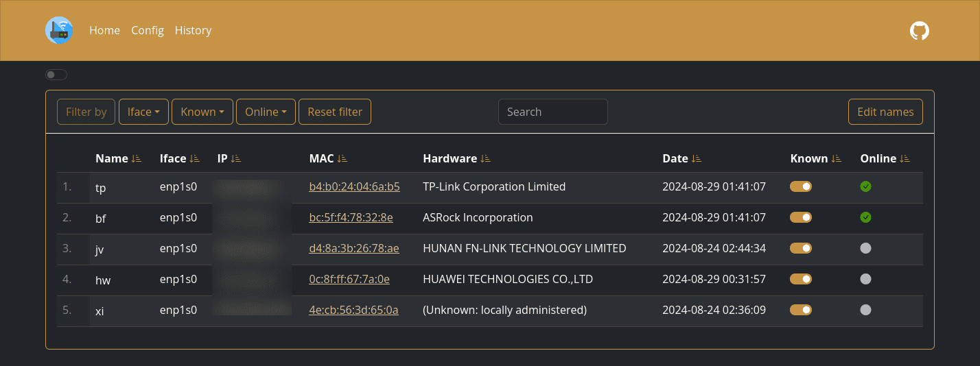Sort by Date column icon
This screenshot has height=366, width=980.
coord(697,158)
